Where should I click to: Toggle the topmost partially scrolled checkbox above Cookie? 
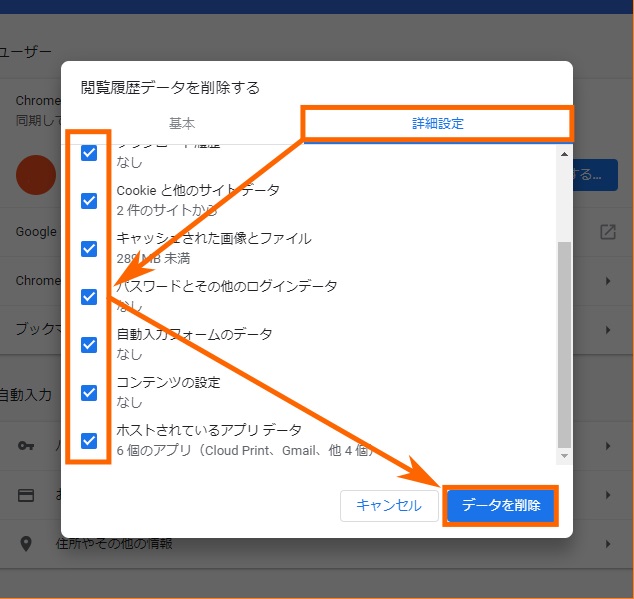tap(89, 153)
